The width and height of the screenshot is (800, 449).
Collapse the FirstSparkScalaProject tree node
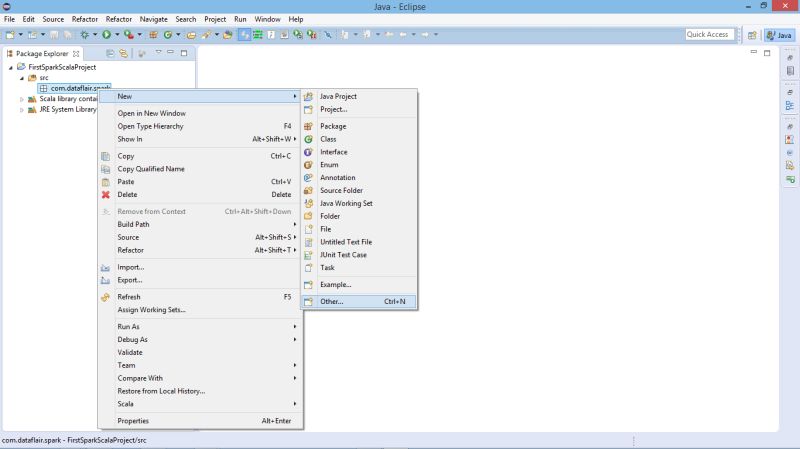coord(11,67)
